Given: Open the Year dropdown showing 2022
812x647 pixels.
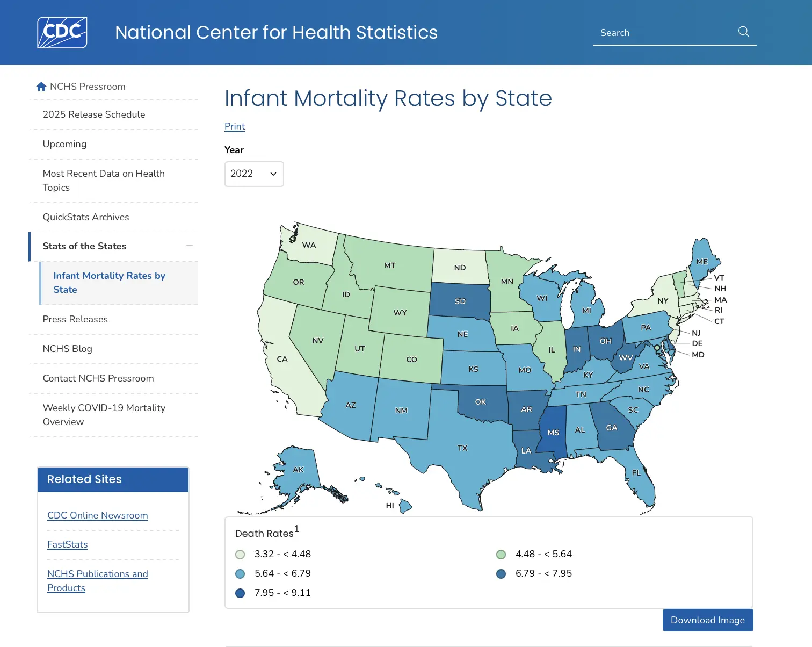Looking at the screenshot, I should pyautogui.click(x=254, y=174).
